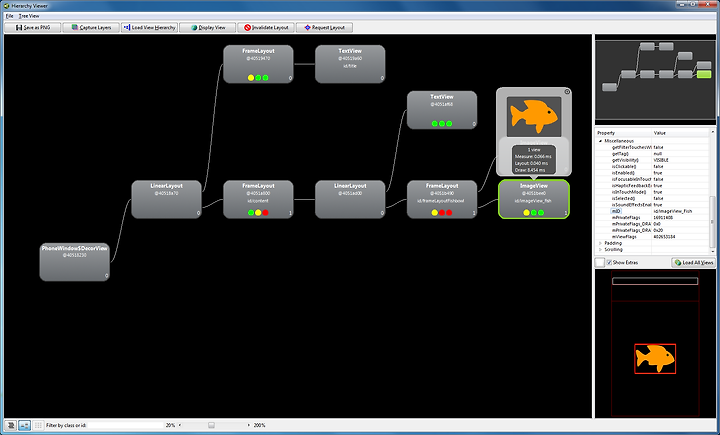Screen dimensions: 720x435
Task: Select the mViewFlags property row
Action: [x=652, y=237]
